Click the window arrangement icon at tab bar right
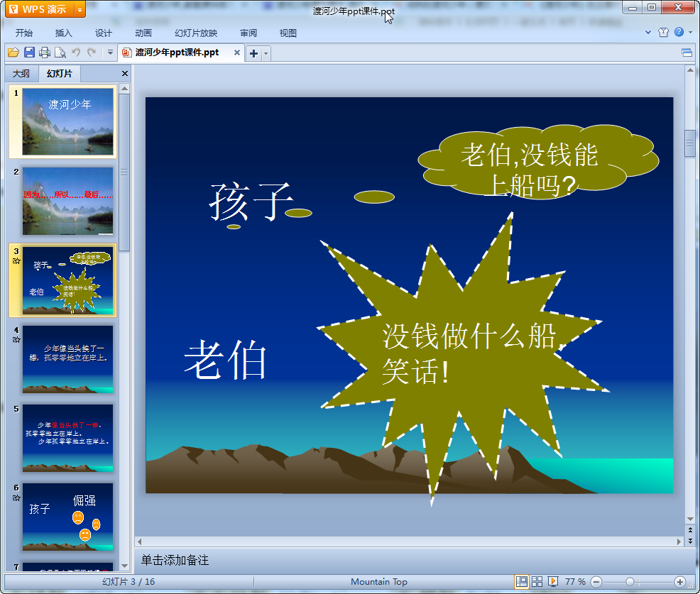Image resolution: width=700 pixels, height=594 pixels. 687,53
